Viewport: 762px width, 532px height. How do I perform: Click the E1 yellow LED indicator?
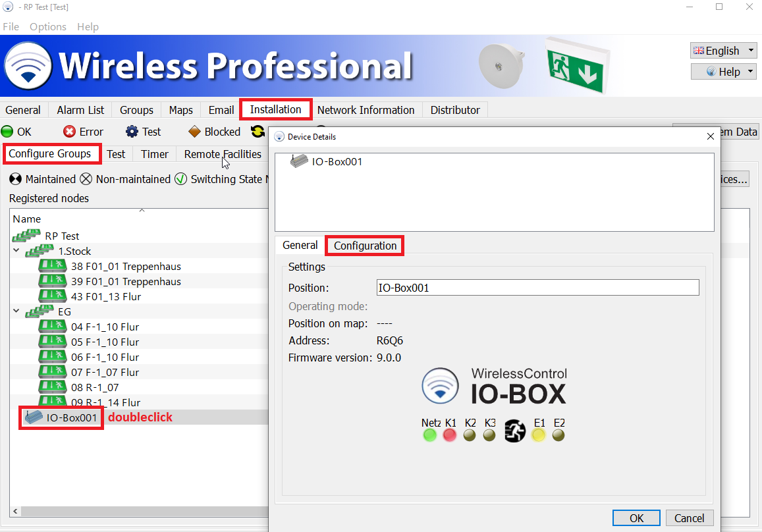539,435
